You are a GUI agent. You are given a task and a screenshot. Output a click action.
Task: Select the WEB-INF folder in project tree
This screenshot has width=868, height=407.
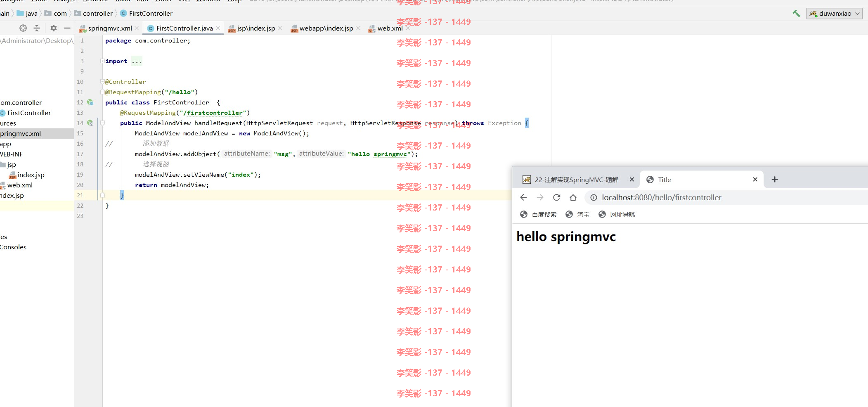point(11,154)
